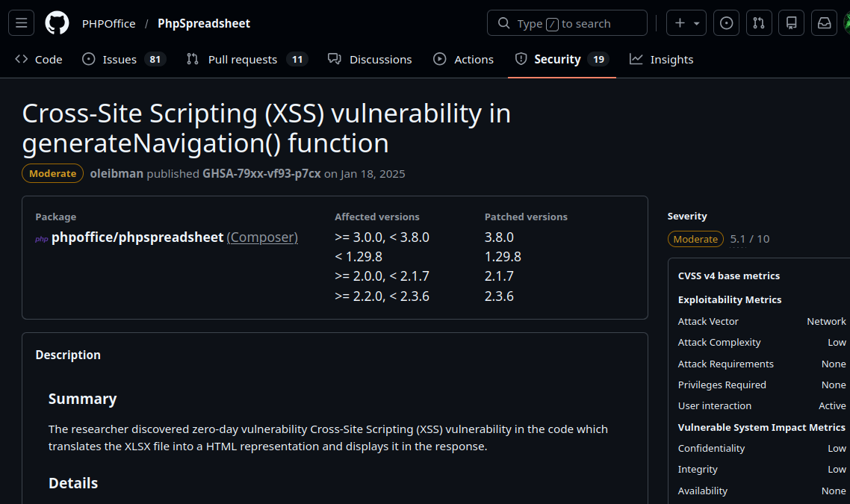
Task: Switch to the Code tab
Action: pos(39,59)
